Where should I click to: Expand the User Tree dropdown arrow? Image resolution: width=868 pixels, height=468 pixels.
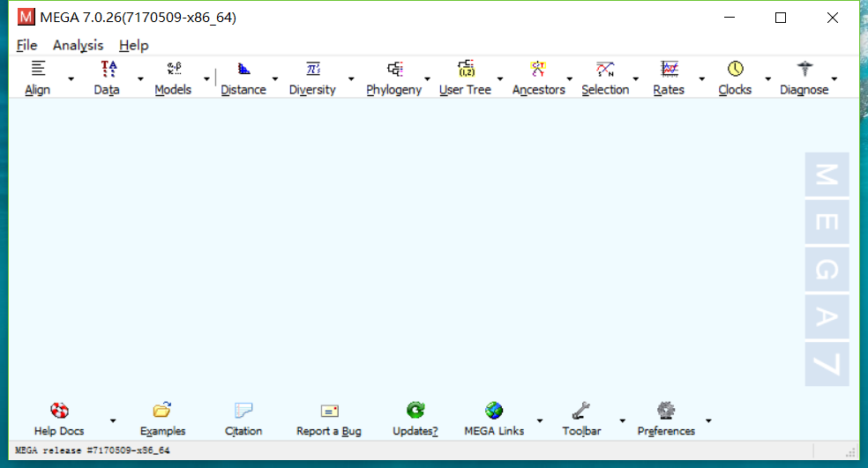click(500, 79)
